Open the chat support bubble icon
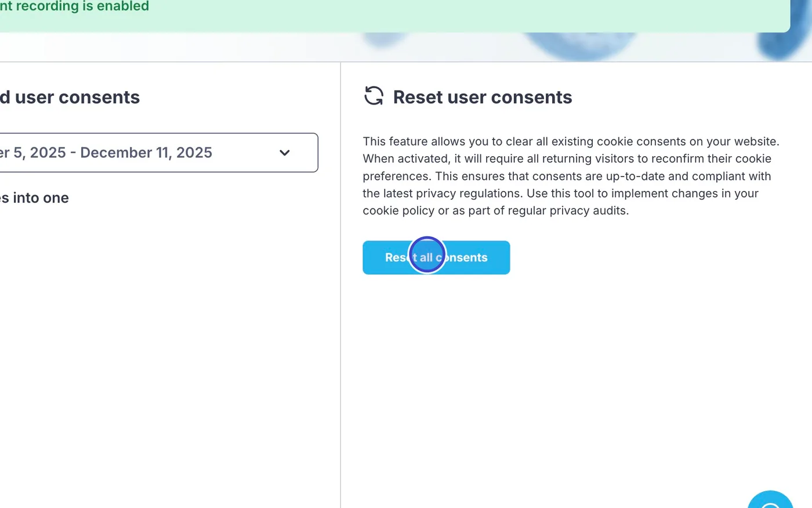Screen dimensions: 812x508 (770, 500)
